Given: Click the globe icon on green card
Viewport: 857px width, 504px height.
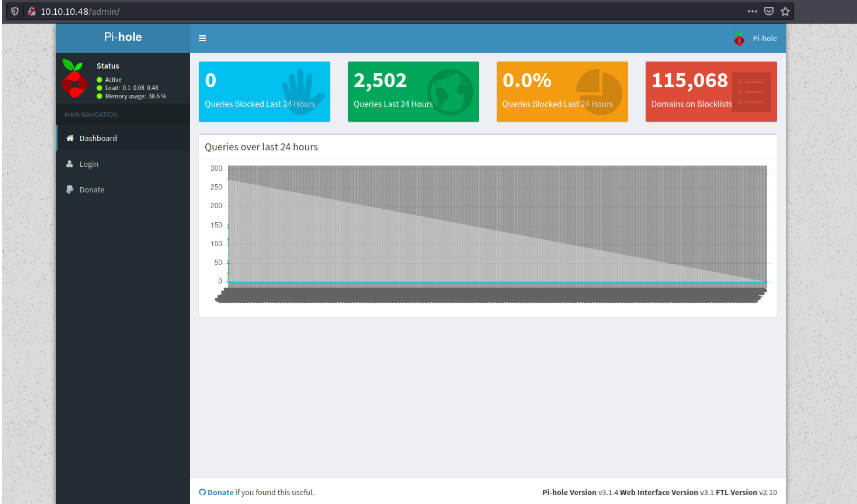Looking at the screenshot, I should tap(450, 92).
